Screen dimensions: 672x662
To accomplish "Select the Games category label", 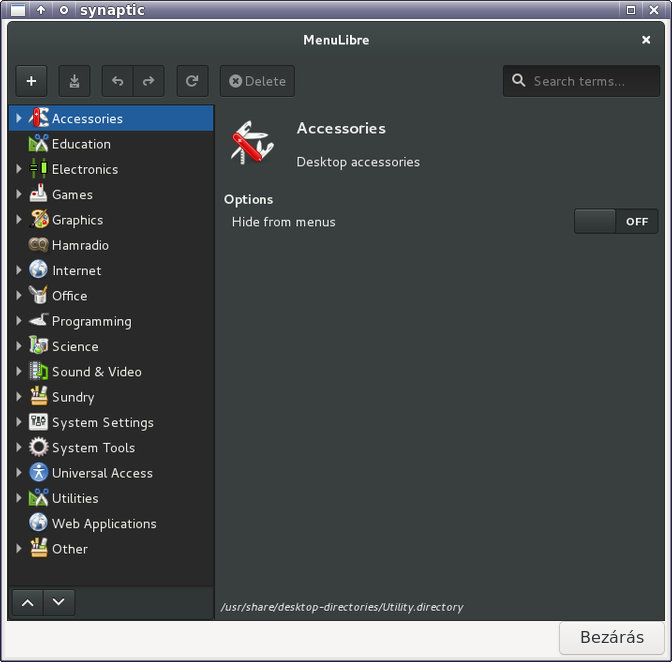I will tap(72, 195).
